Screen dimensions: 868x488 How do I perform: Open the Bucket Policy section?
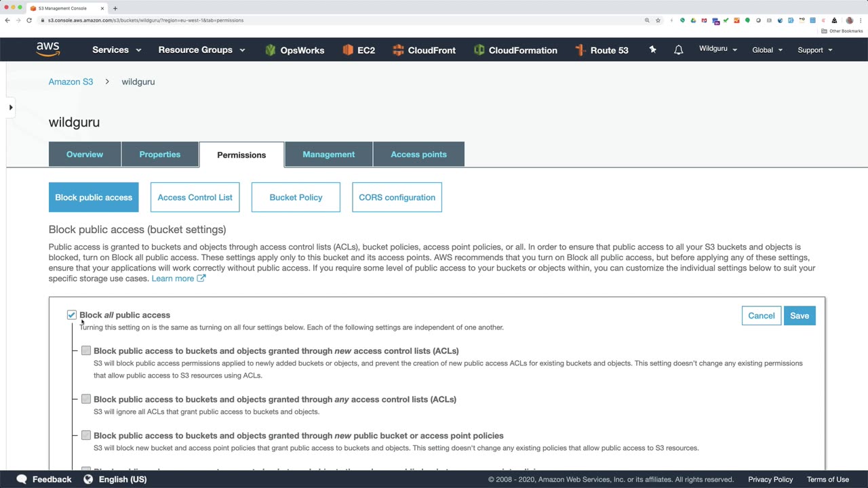296,197
